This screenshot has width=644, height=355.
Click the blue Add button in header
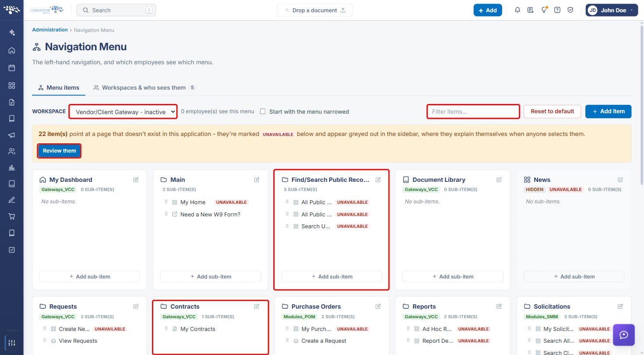(x=488, y=10)
